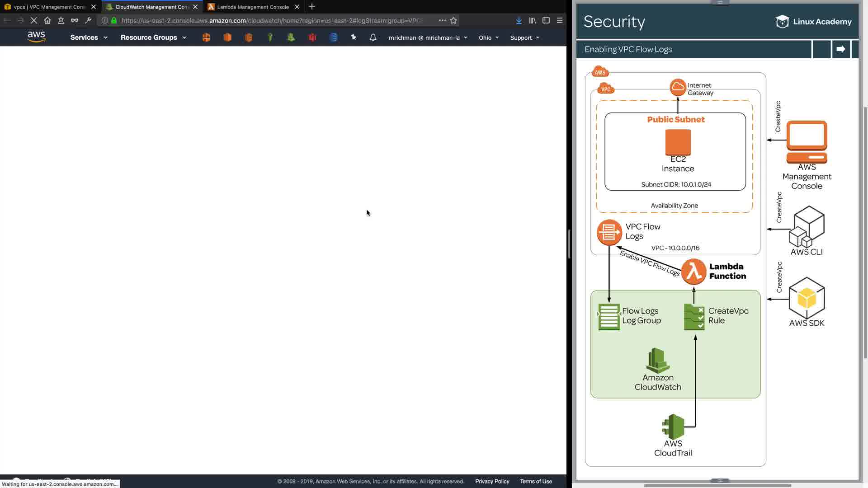This screenshot has height=488, width=868.
Task: Expand the Resource Groups dropdown
Action: (x=153, y=38)
